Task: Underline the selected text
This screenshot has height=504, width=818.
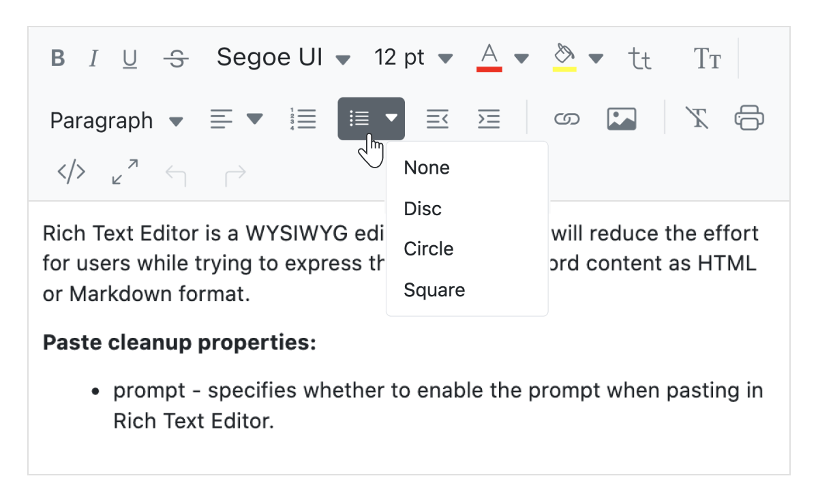Action: click(130, 58)
